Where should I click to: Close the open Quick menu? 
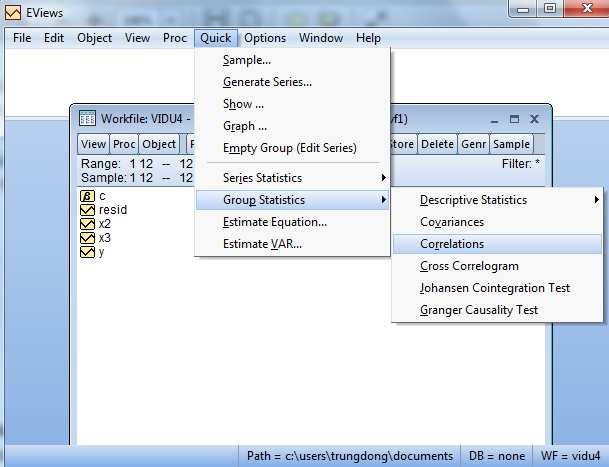coord(216,38)
